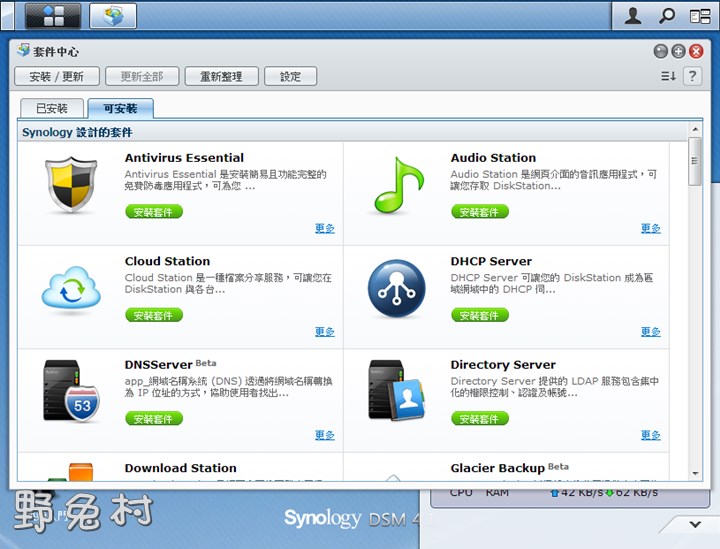Screen dimensions: 720x549
Task: Click the scrollbar down arrow
Action: [x=695, y=473]
